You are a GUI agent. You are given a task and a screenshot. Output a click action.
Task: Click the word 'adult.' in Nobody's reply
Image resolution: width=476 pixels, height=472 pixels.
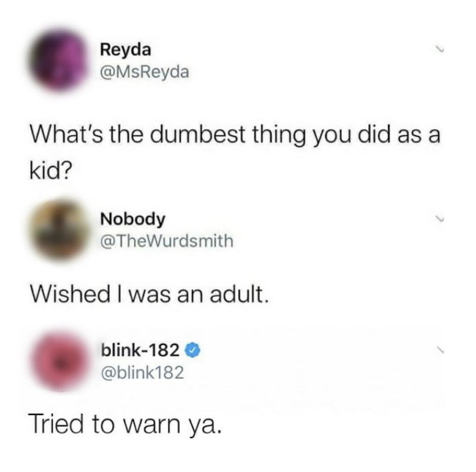[x=239, y=294]
